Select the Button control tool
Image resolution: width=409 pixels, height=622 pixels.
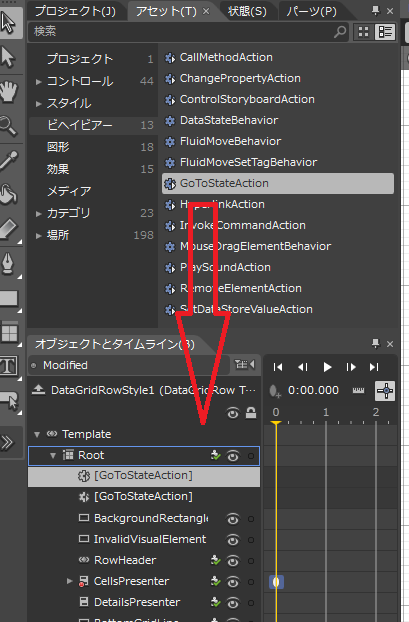(10, 401)
